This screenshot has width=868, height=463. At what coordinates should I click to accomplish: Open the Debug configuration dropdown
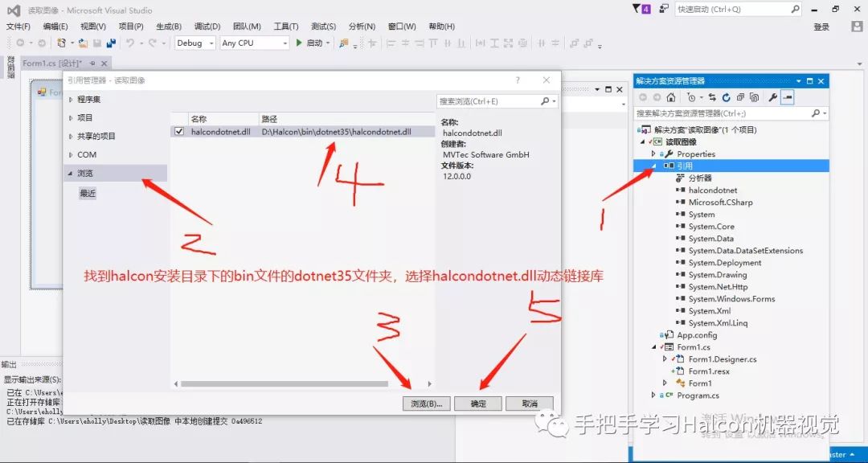tap(211, 43)
